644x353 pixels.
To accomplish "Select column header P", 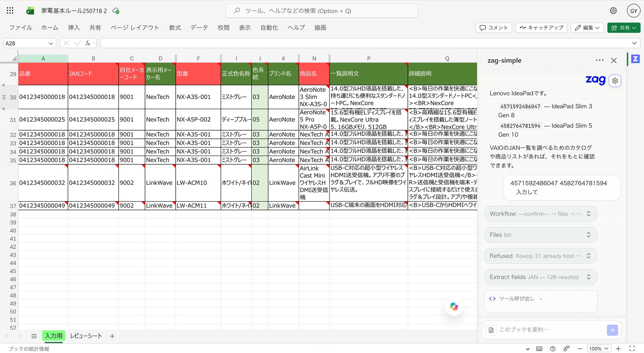I will [369, 59].
